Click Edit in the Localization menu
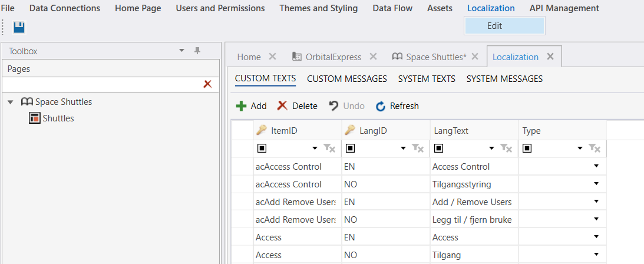This screenshot has width=644, height=264. coord(495,26)
